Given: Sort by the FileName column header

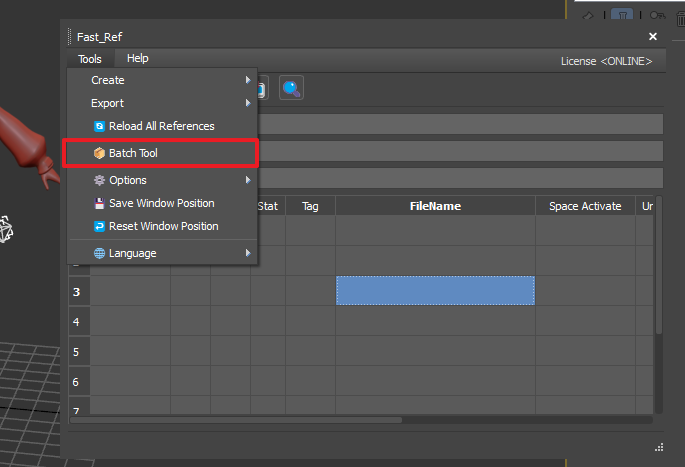Looking at the screenshot, I should tap(435, 206).
